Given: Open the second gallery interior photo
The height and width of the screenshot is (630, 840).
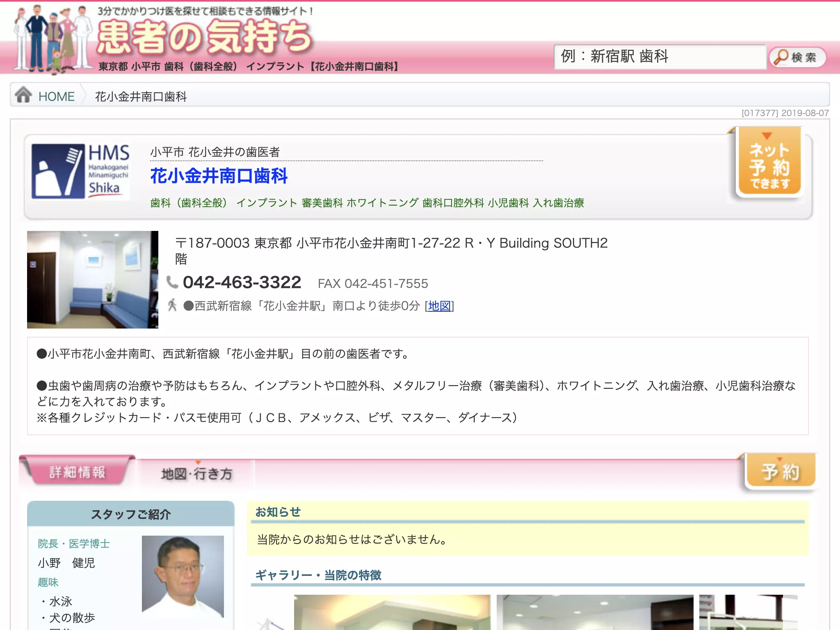Looking at the screenshot, I should 595,612.
